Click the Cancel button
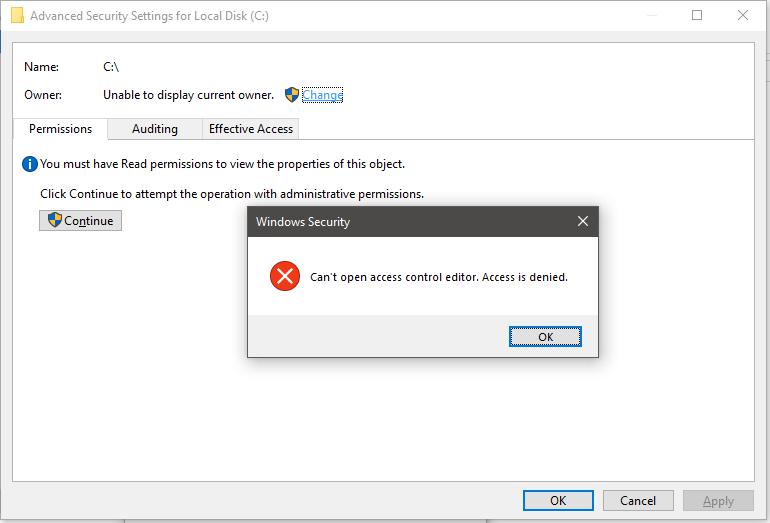This screenshot has height=523, width=770. 638,500
